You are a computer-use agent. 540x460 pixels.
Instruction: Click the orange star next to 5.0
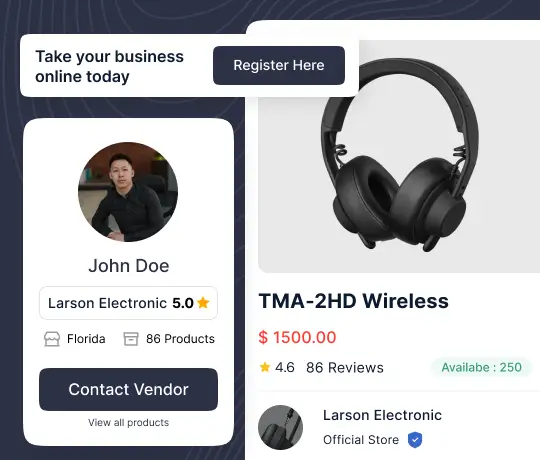(x=203, y=303)
